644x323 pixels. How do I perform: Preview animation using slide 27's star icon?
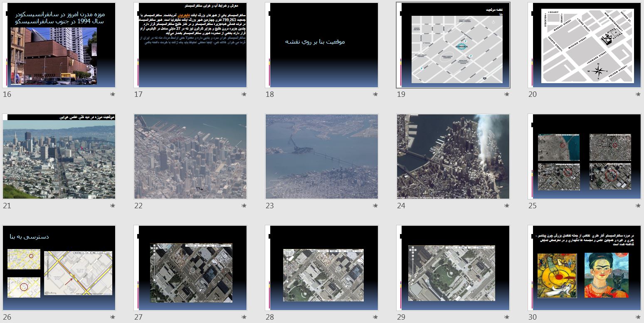pos(244,317)
